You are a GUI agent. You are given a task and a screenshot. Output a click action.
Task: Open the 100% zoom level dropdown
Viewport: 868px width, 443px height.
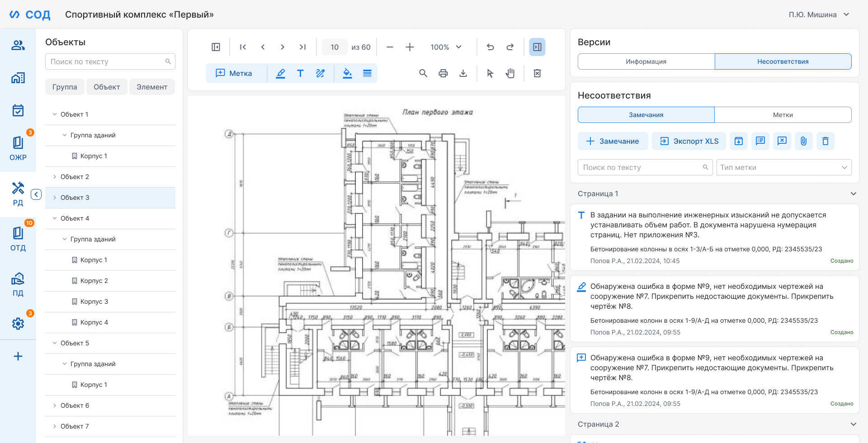[446, 47]
